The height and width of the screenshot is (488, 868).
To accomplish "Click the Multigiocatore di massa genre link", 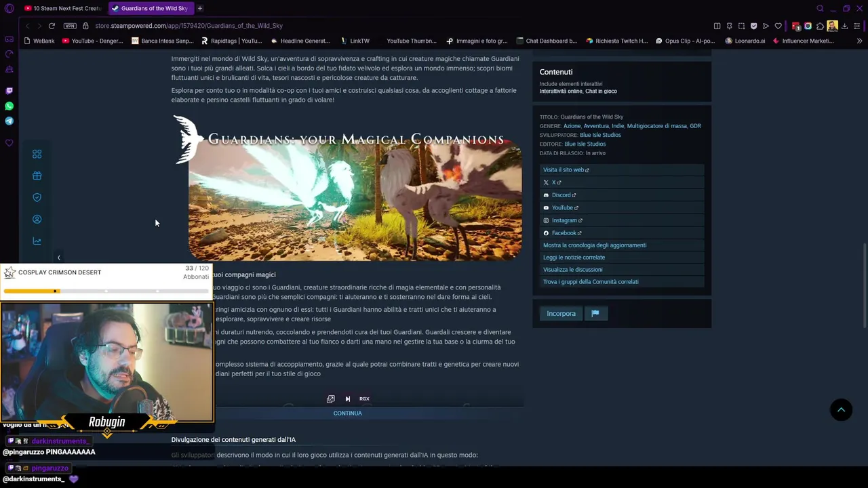I will tap(656, 126).
